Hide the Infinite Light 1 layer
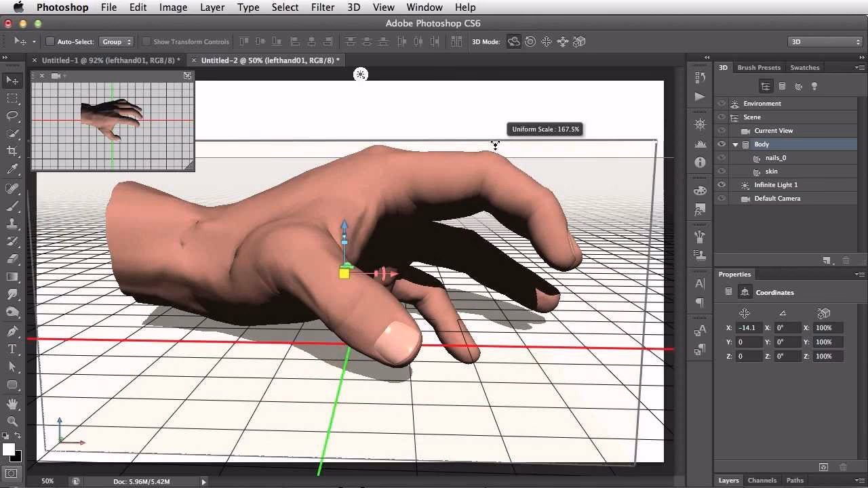 click(x=722, y=184)
